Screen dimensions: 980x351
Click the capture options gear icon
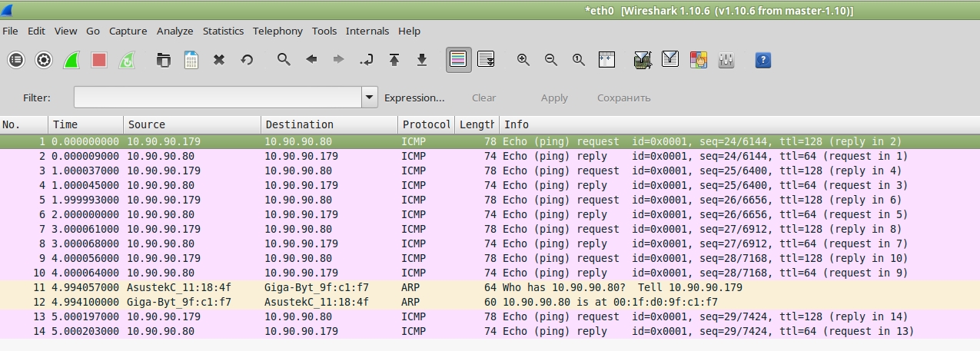pyautogui.click(x=44, y=60)
